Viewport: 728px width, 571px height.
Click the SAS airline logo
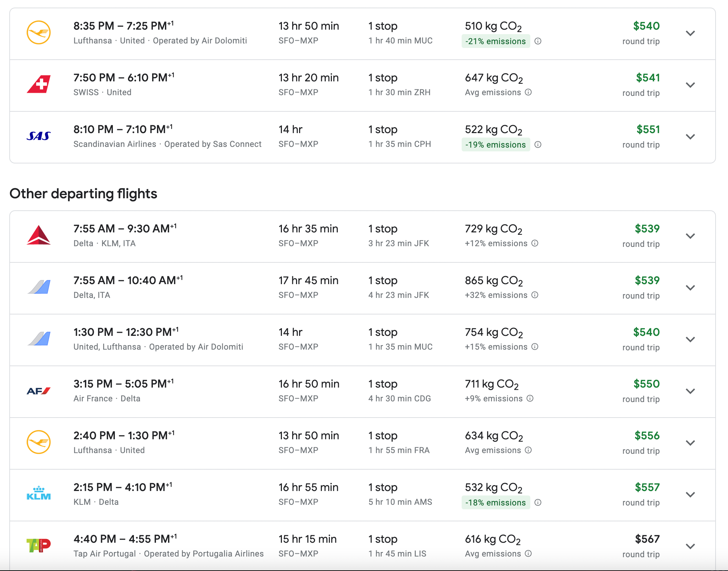[39, 136]
